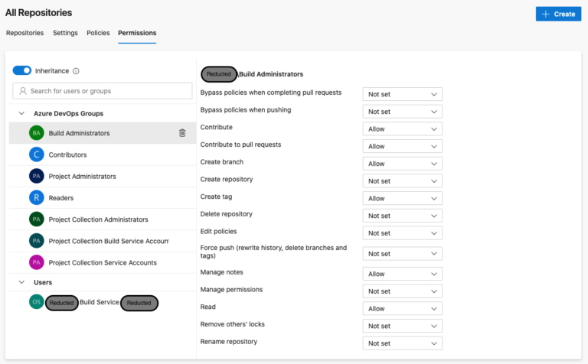Image resolution: width=588 pixels, height=364 pixels.
Task: Toggle the Inheritance switch off
Action: point(21,70)
